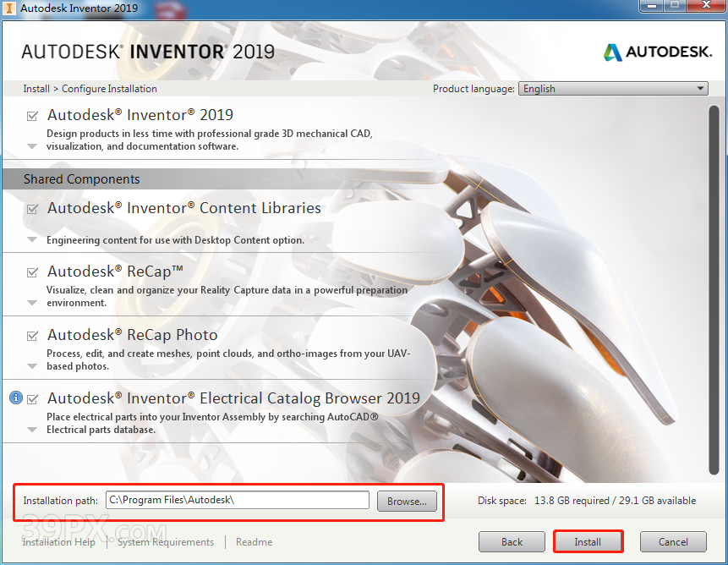
Task: Expand Inventor Content Libraries options arrow
Action: 32,239
